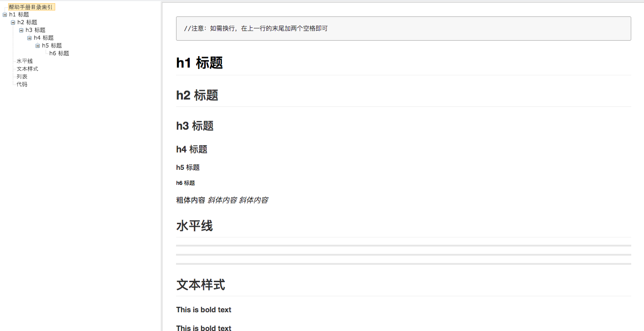Click the bold 粗体内容 text in the content
This screenshot has width=644, height=331.
coord(190,200)
